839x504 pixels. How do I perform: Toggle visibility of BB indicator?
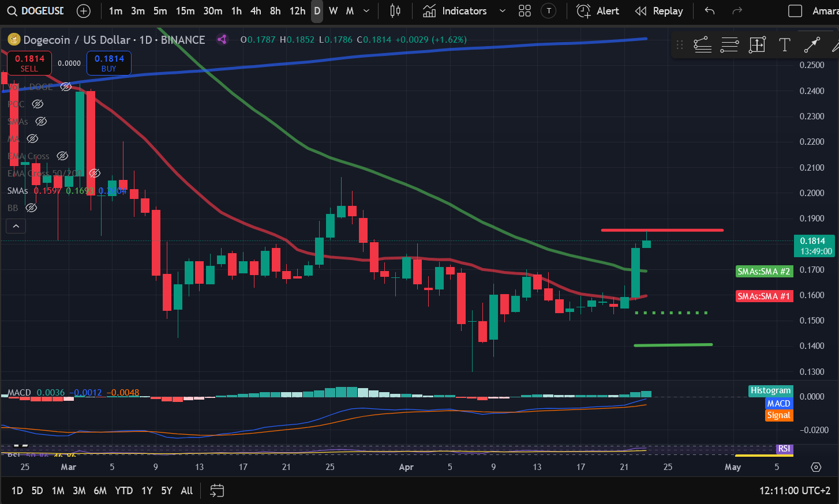tap(31, 208)
